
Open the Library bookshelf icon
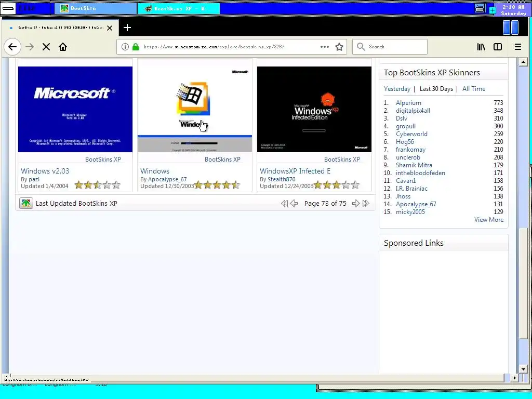(x=481, y=47)
